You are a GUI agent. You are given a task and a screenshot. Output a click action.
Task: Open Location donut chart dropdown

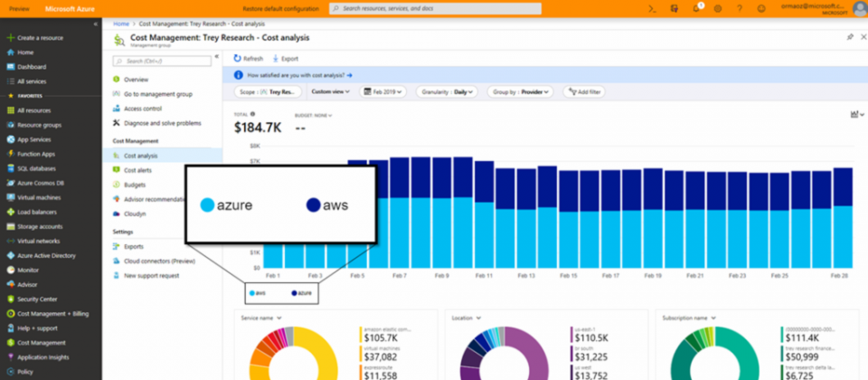click(x=467, y=318)
